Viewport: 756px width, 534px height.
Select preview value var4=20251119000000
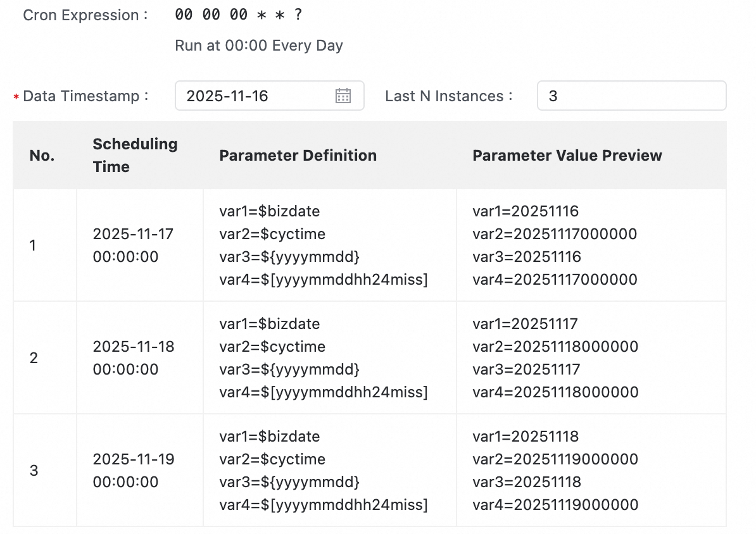pyautogui.click(x=555, y=505)
